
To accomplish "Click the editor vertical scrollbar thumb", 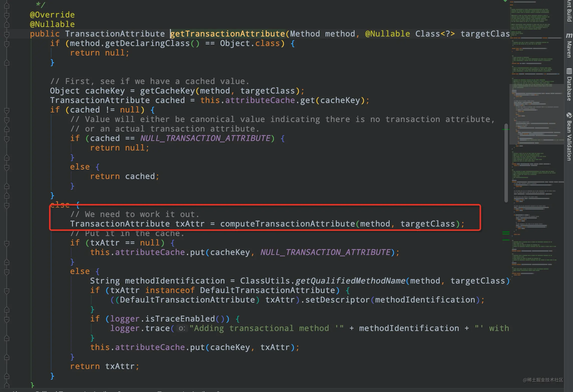I will (506, 162).
